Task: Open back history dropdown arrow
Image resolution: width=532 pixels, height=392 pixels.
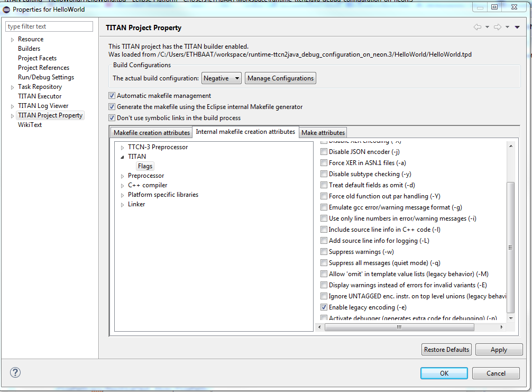Action: click(x=487, y=27)
